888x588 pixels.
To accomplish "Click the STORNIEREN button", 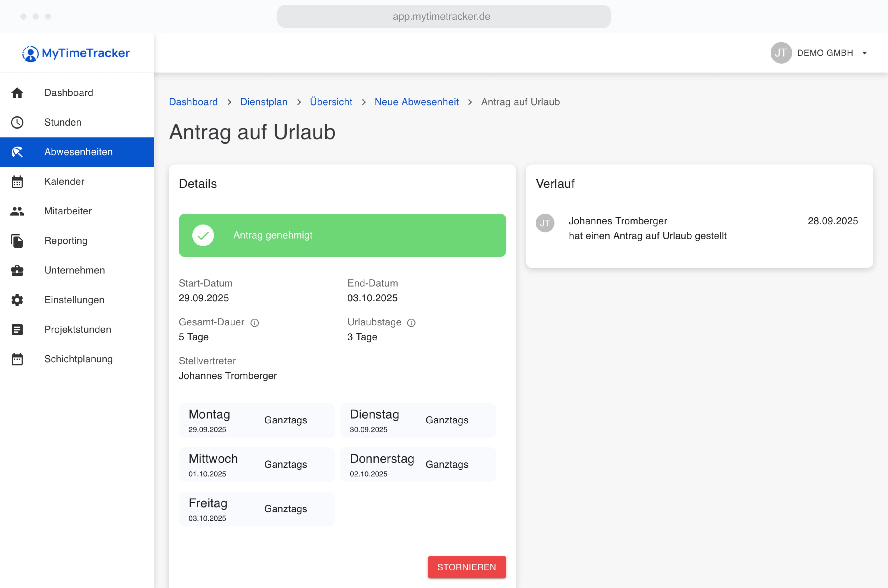I will tap(466, 567).
